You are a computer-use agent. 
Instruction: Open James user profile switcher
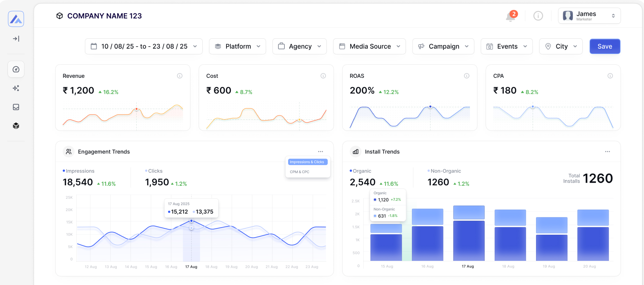pyautogui.click(x=589, y=16)
